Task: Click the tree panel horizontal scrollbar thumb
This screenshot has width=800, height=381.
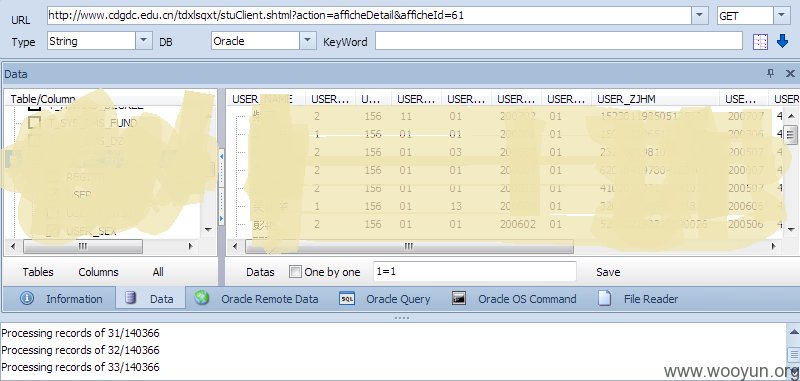Action: (83, 247)
